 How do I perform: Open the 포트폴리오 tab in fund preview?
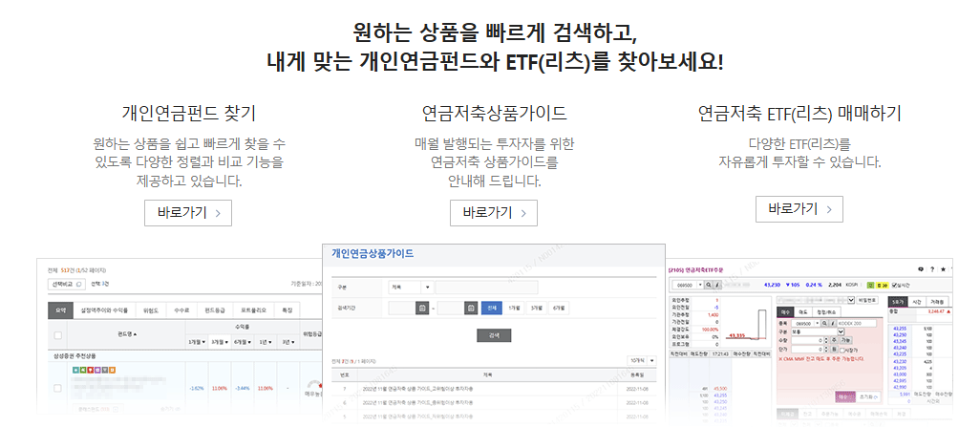click(253, 310)
